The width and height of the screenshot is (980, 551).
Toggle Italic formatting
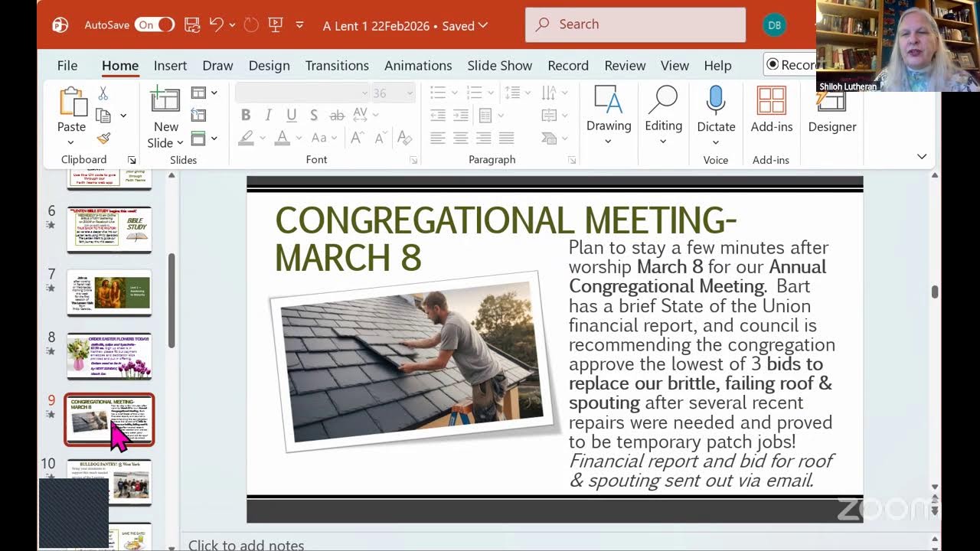[268, 116]
